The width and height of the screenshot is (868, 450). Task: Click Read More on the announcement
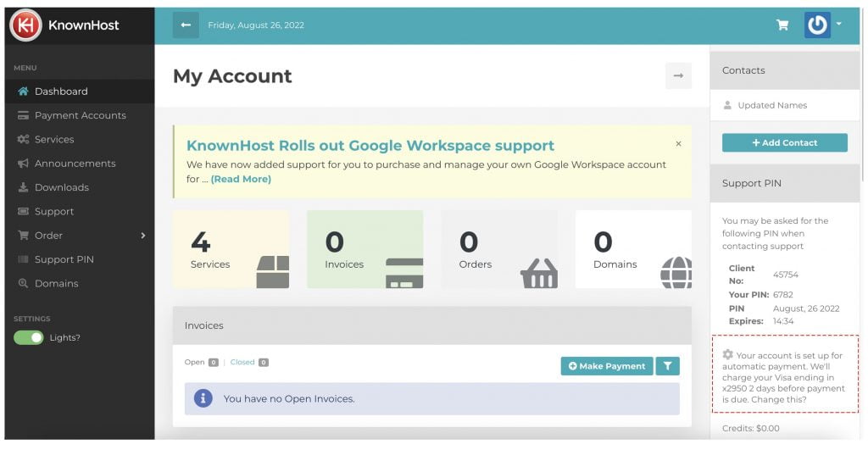click(x=241, y=180)
